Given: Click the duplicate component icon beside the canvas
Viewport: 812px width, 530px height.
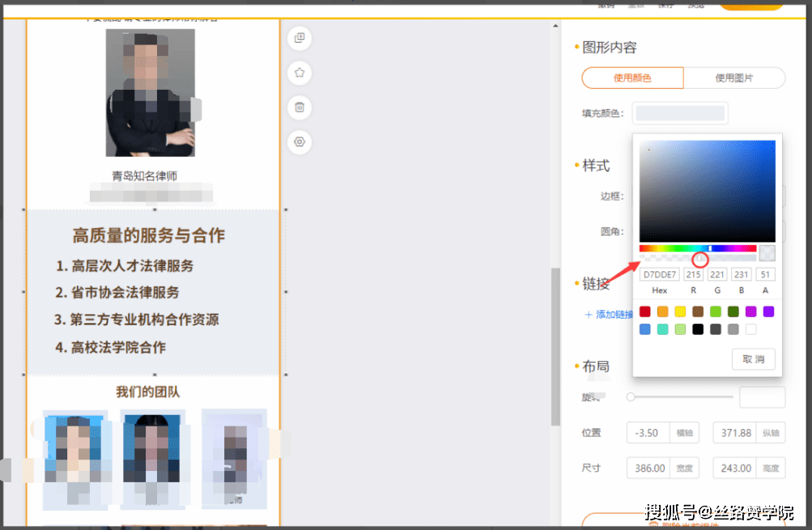Looking at the screenshot, I should [300, 38].
